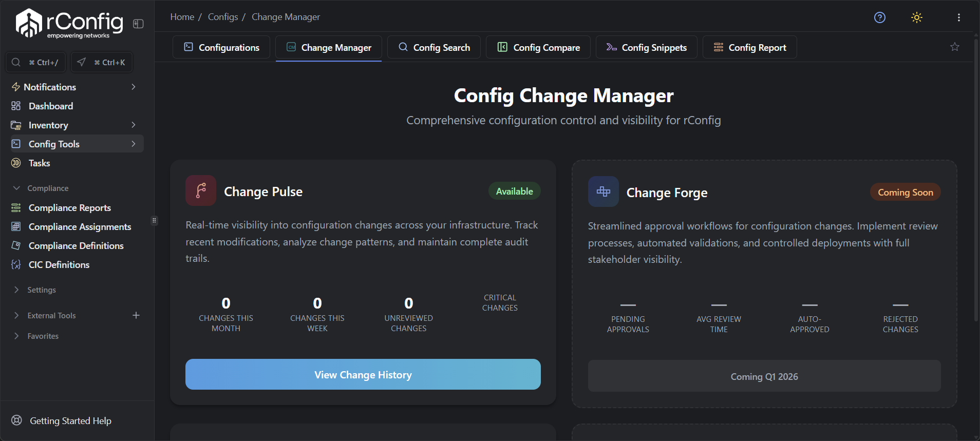Click View Change History button

coord(363,374)
